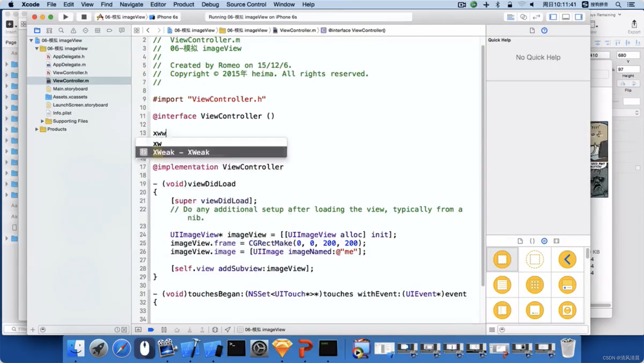Show the Media library

[x=557, y=241]
